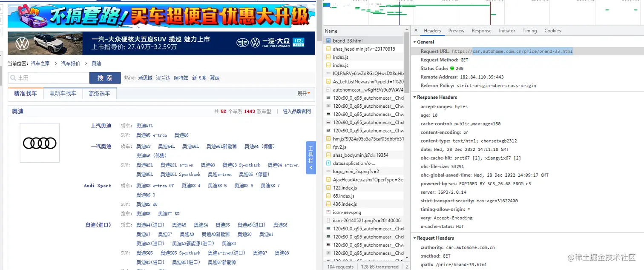Open 进入品牌官网 link
This screenshot has width=644, height=270.
tap(296, 112)
